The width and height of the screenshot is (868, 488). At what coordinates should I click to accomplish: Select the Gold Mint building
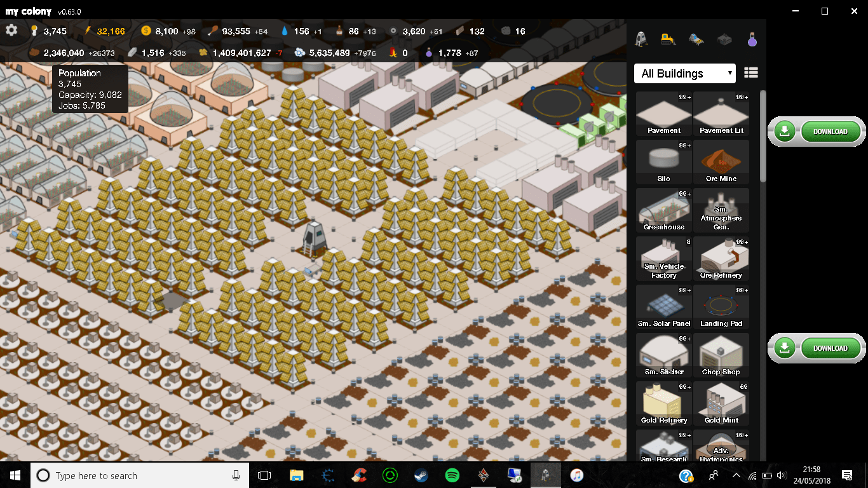[721, 403]
